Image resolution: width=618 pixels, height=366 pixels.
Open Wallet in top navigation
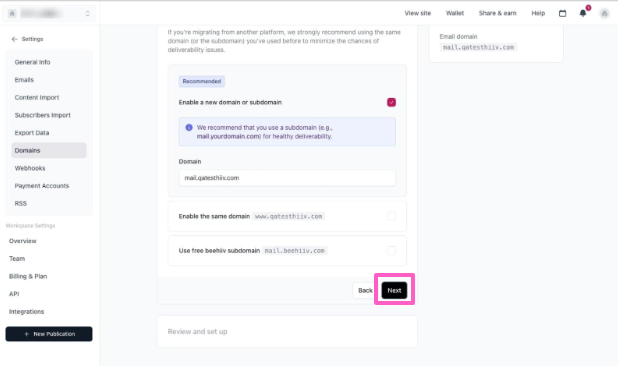tap(454, 13)
